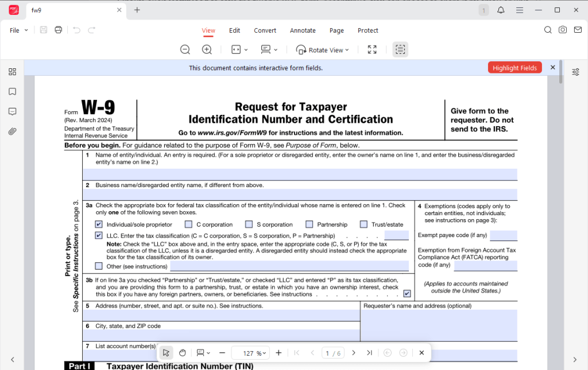Open the Bookmarks panel in sidebar
Image resolution: width=588 pixels, height=370 pixels.
pyautogui.click(x=13, y=92)
